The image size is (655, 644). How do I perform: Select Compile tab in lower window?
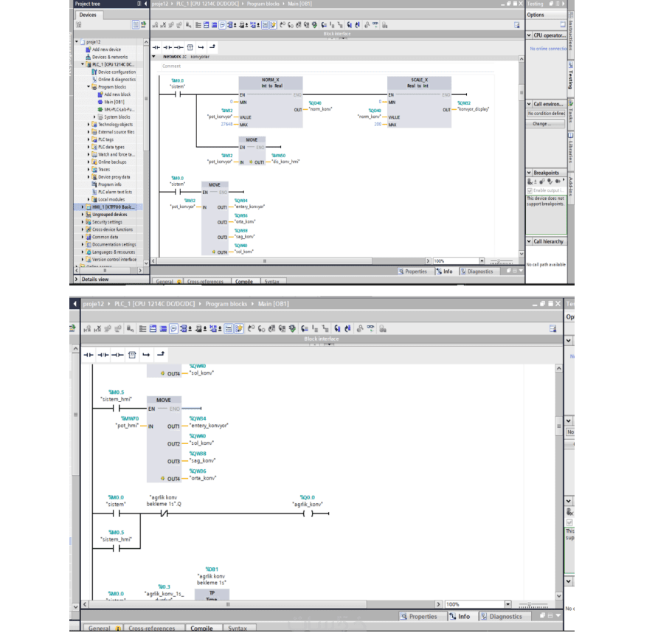point(202,628)
